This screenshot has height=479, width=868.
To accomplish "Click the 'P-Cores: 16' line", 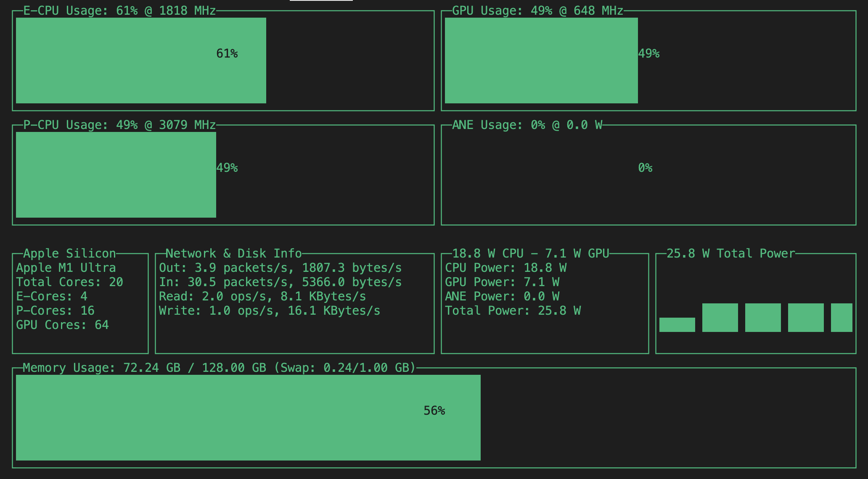I will [55, 311].
